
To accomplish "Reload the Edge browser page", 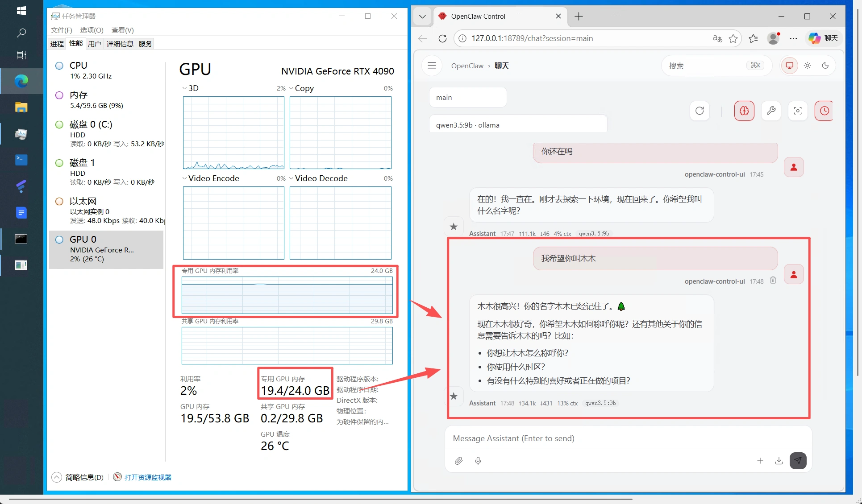I will coord(442,38).
